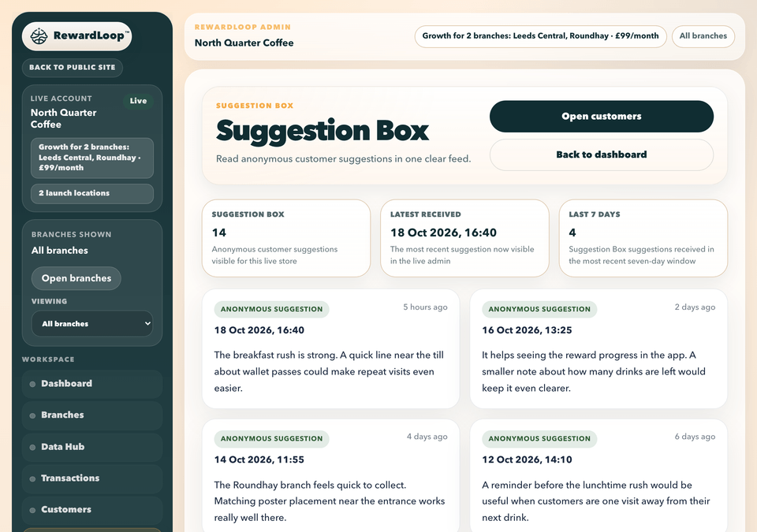Click Anonymous Suggestion tag on 13:25 card
The image size is (757, 532).
(539, 309)
